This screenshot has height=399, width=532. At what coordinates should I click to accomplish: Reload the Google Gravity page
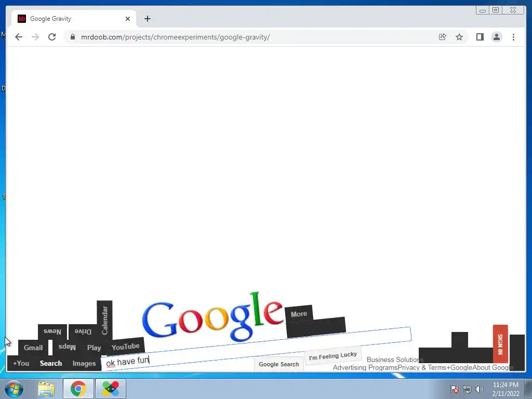click(x=52, y=37)
